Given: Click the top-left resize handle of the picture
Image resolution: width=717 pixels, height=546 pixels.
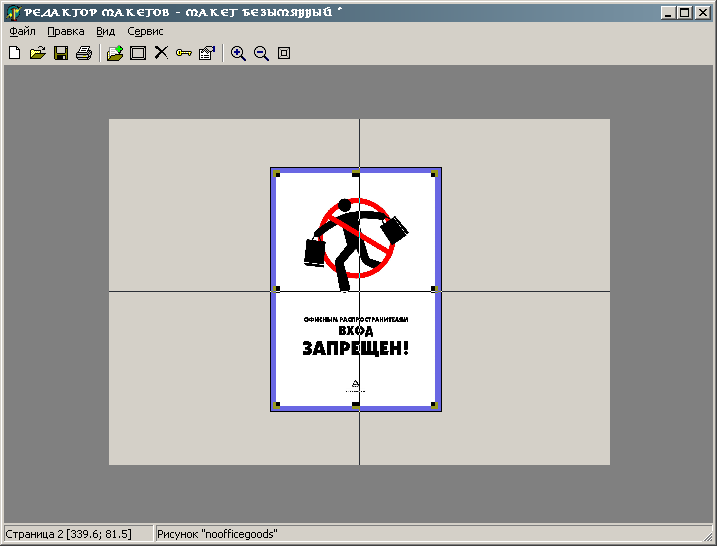Looking at the screenshot, I should click(x=277, y=174).
